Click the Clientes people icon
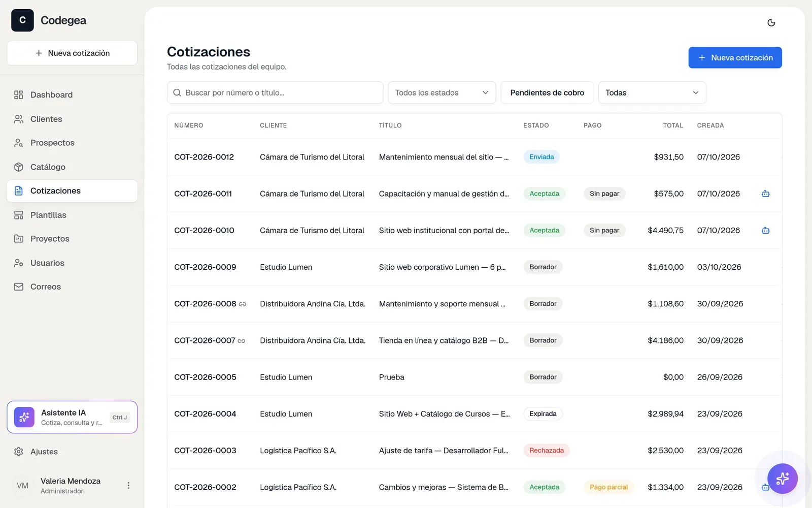 pyautogui.click(x=19, y=119)
